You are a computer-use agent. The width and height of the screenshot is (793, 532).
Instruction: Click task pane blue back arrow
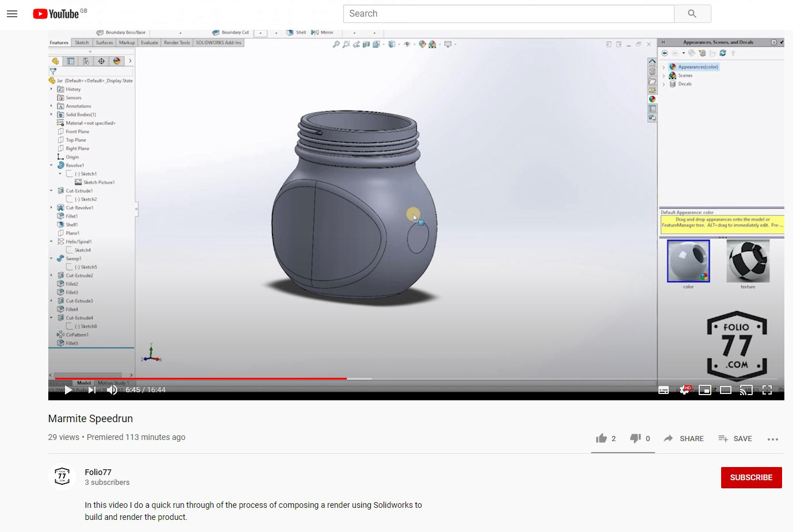(x=665, y=53)
